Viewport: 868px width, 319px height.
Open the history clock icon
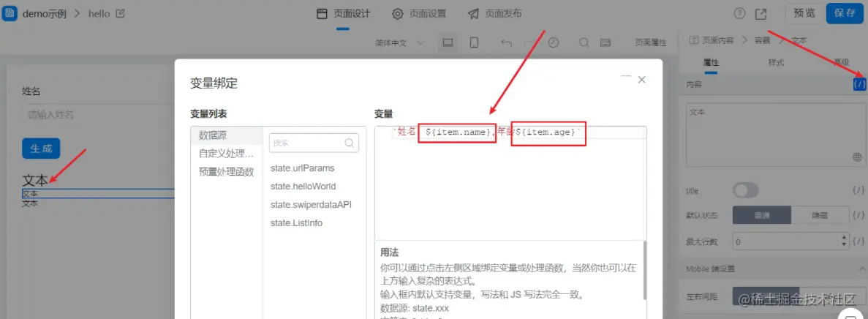point(553,42)
